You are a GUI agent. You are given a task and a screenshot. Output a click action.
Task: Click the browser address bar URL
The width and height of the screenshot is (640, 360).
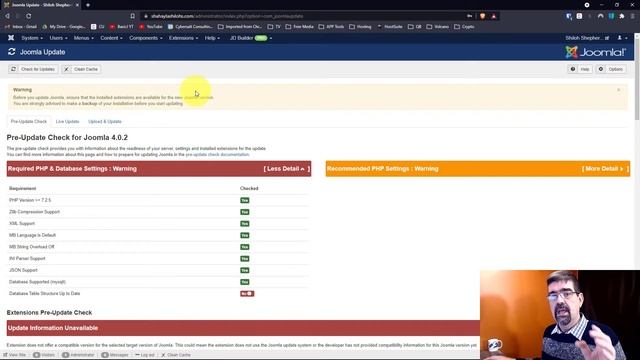tap(227, 16)
